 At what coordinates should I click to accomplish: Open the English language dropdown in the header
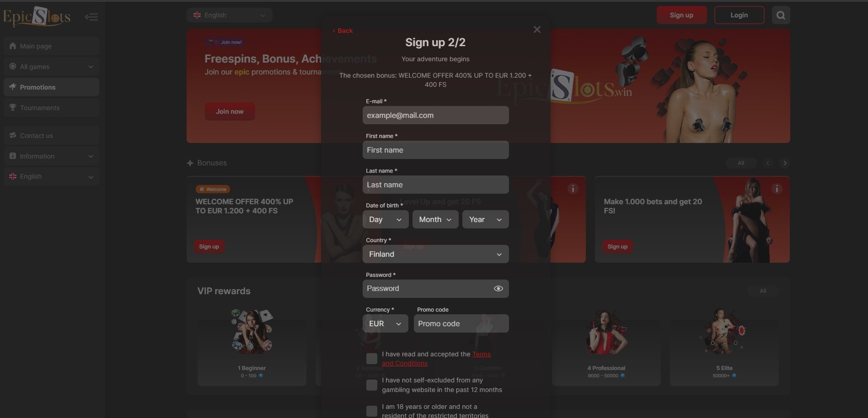[x=230, y=15]
